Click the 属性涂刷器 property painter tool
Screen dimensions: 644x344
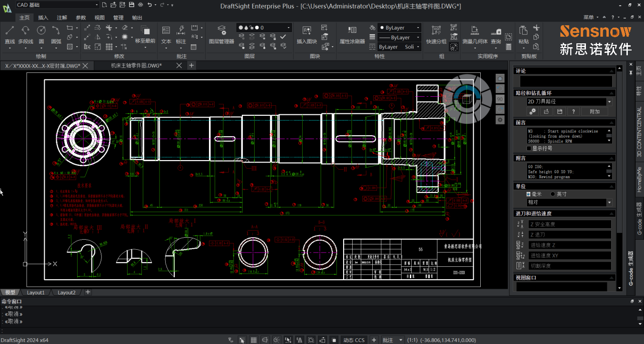[x=352, y=34]
